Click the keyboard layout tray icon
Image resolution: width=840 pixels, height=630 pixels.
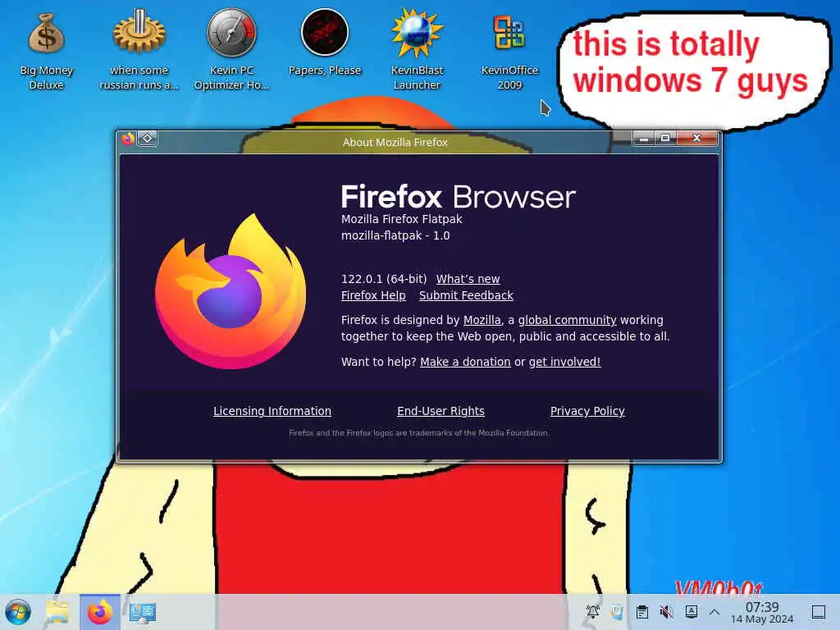click(x=691, y=611)
